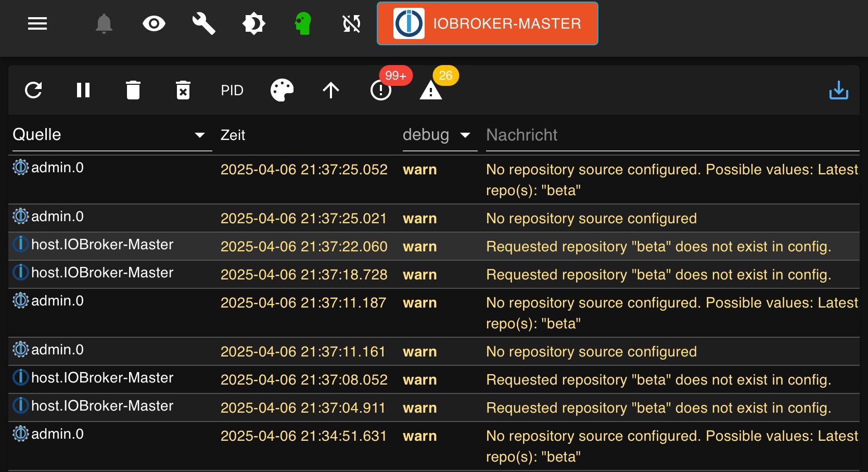Click host icon in row 21:37:22.060
The image size is (868, 472).
21,244
